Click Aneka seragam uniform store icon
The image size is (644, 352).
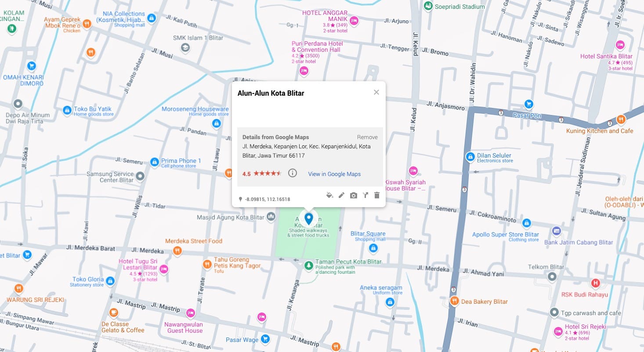click(x=389, y=302)
